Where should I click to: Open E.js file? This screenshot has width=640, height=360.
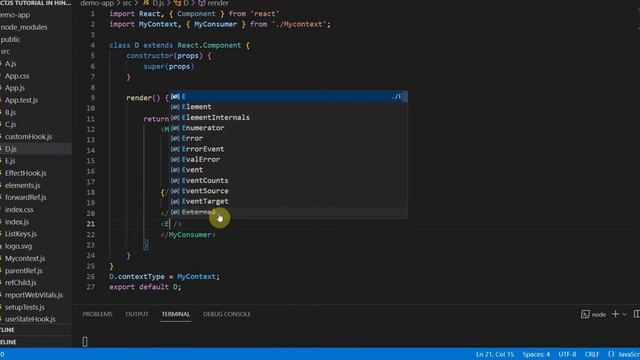point(10,161)
